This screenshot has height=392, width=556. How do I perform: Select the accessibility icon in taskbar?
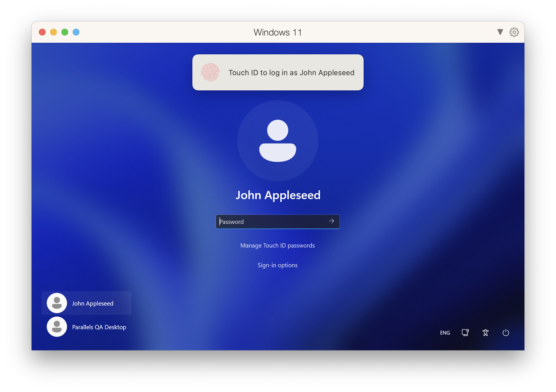(486, 333)
